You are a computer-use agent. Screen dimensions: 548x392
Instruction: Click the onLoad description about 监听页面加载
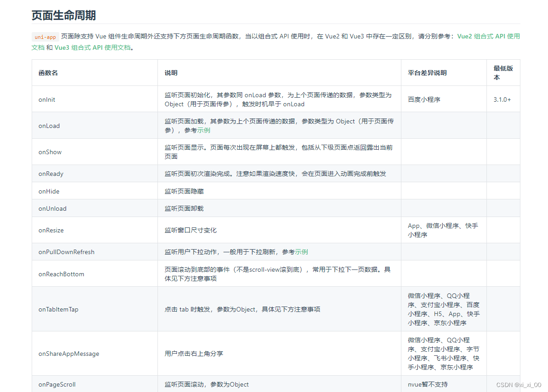(279, 126)
